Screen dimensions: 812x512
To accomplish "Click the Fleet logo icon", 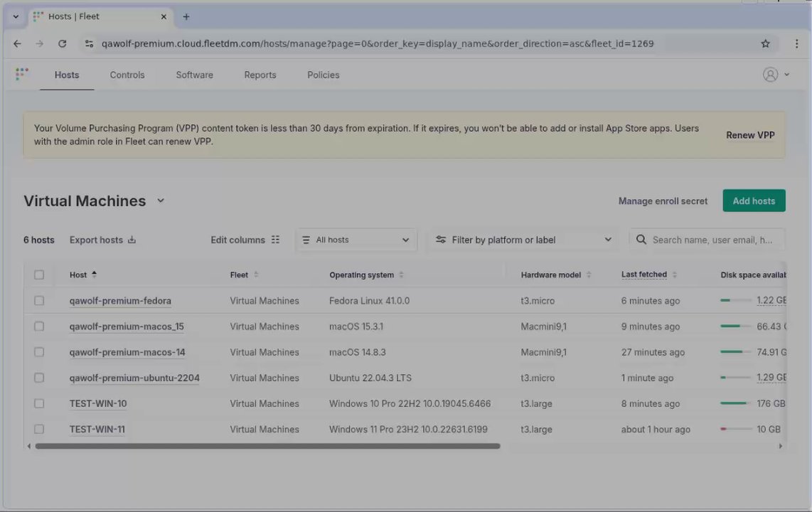I will 22,74.
